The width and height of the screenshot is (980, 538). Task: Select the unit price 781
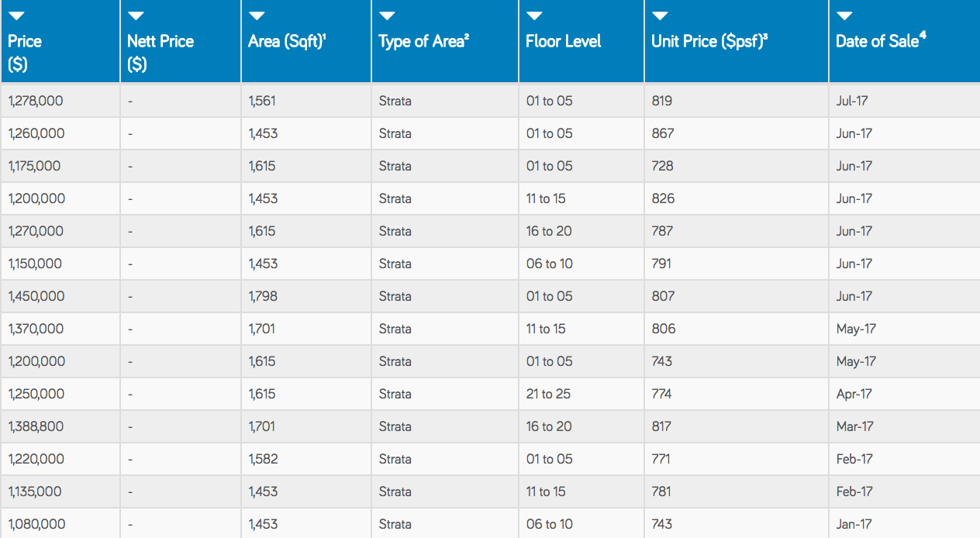(x=661, y=491)
